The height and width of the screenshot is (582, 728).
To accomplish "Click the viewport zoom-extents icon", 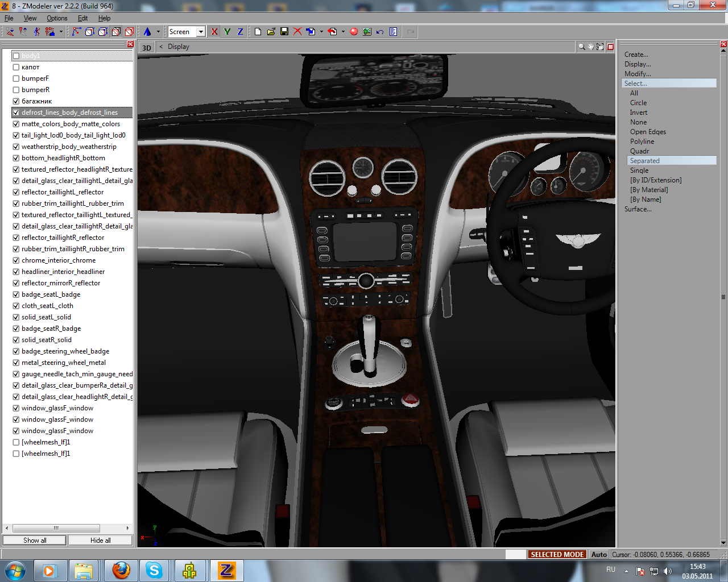I will pyautogui.click(x=600, y=47).
